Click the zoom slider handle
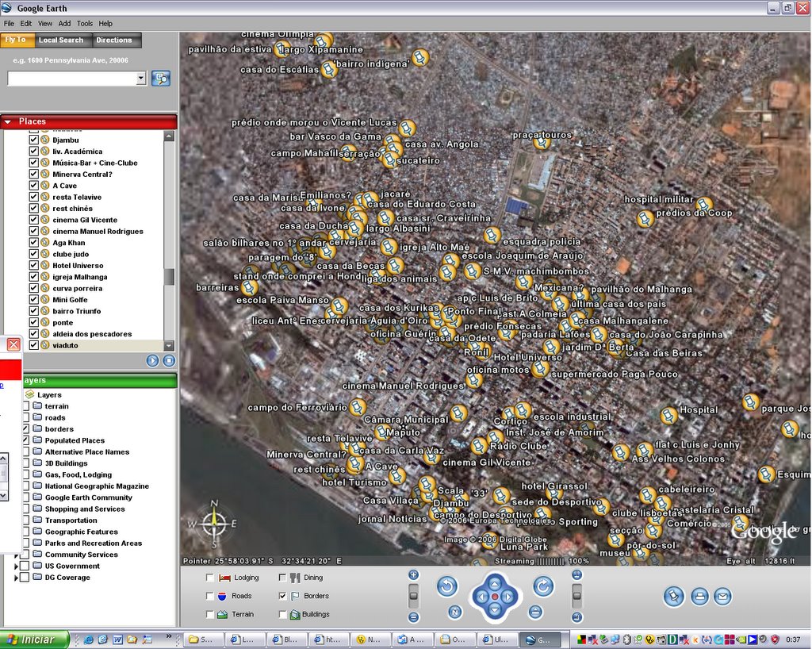This screenshot has height=649, width=812. click(413, 595)
